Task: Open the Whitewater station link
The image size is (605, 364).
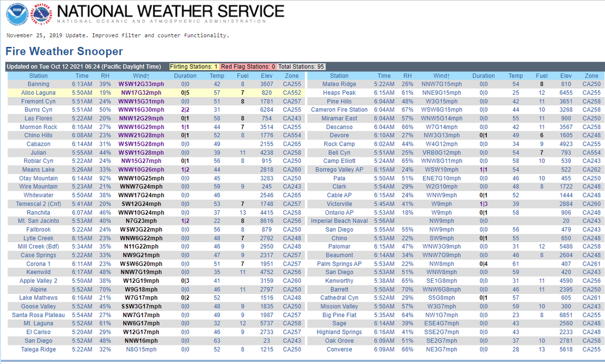Action: tap(38, 195)
